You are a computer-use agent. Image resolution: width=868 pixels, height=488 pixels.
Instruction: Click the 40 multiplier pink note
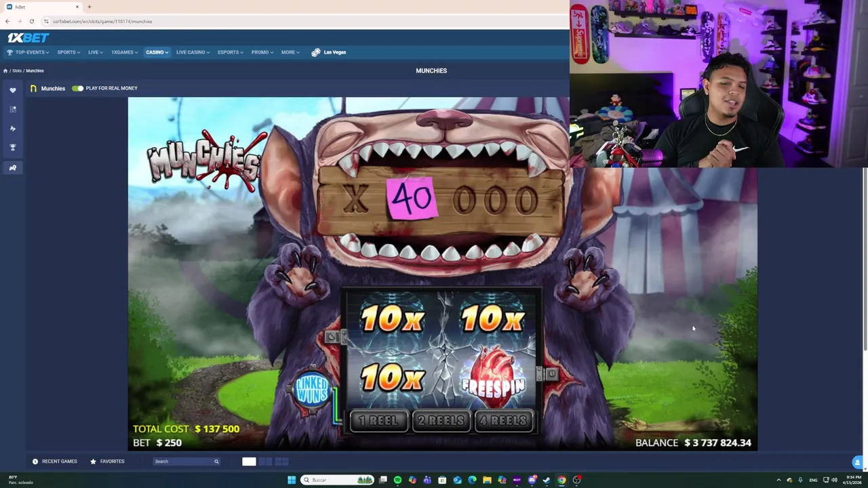coord(412,198)
